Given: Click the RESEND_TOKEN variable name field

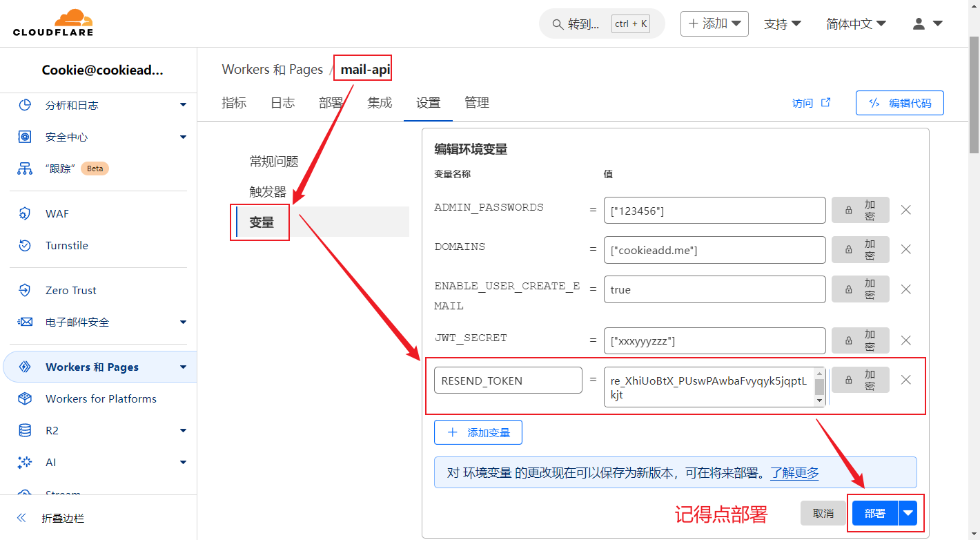Looking at the screenshot, I should tap(507, 380).
